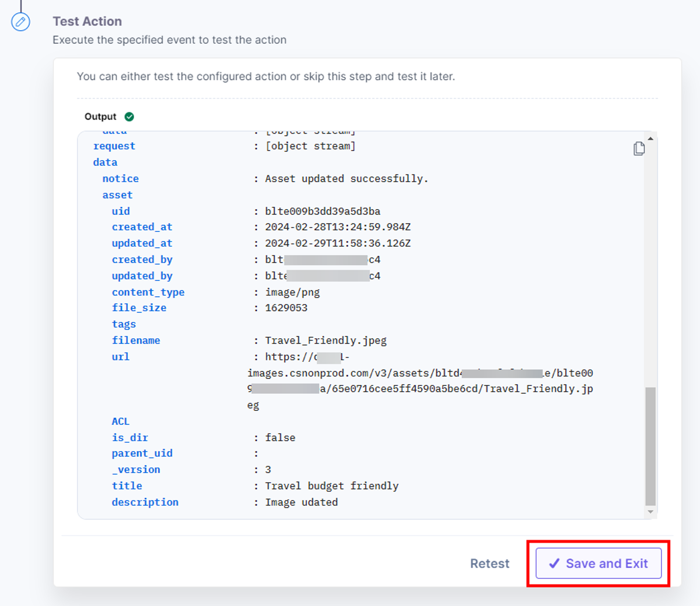Click the 'created_at' key

142,227
